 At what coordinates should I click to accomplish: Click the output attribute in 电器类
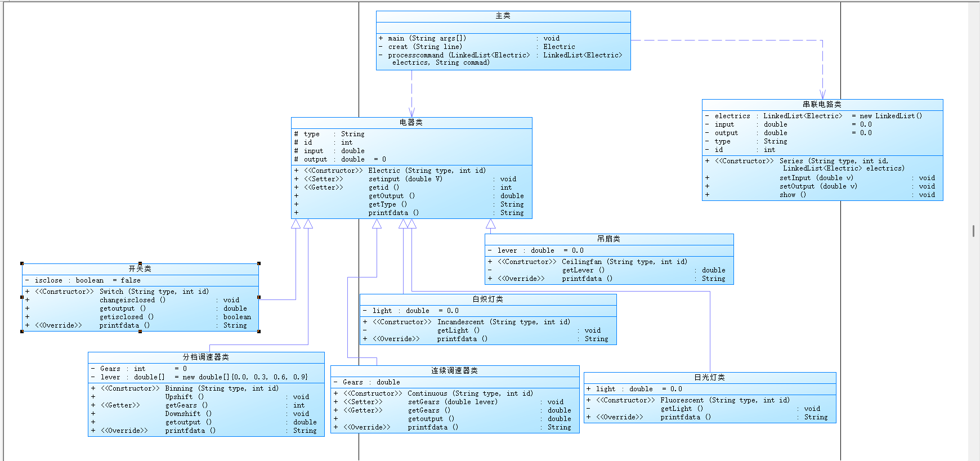[x=340, y=159]
